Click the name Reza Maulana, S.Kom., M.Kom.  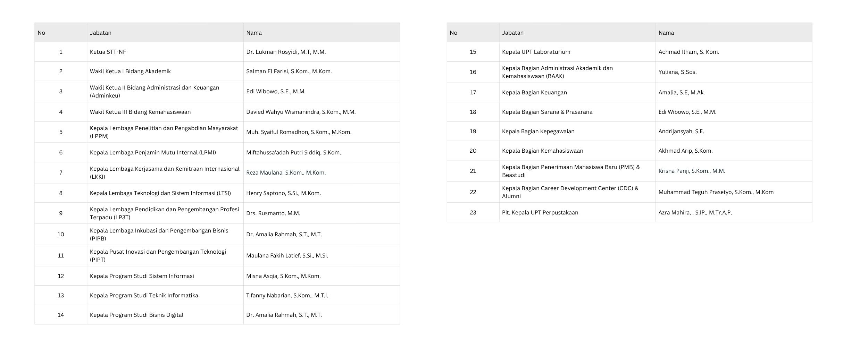click(286, 173)
